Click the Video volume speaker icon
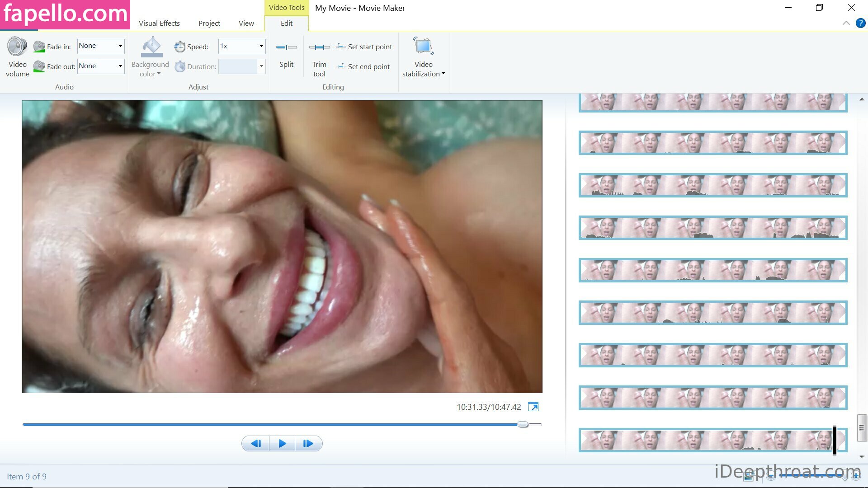The height and width of the screenshot is (488, 868). click(x=17, y=47)
